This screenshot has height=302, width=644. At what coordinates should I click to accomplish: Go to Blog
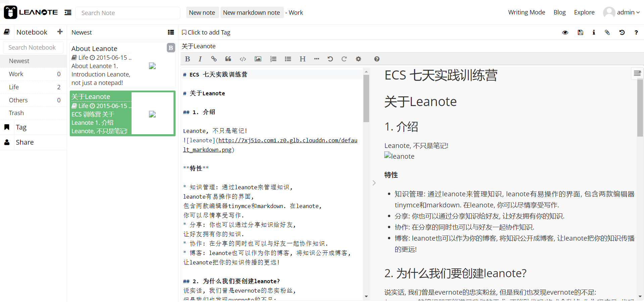pyautogui.click(x=559, y=12)
